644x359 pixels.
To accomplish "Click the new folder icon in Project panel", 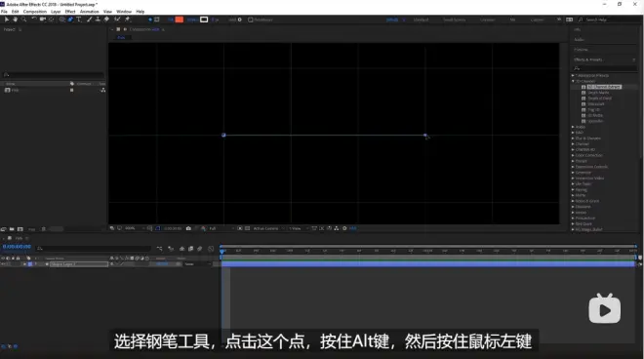I will point(12,229).
